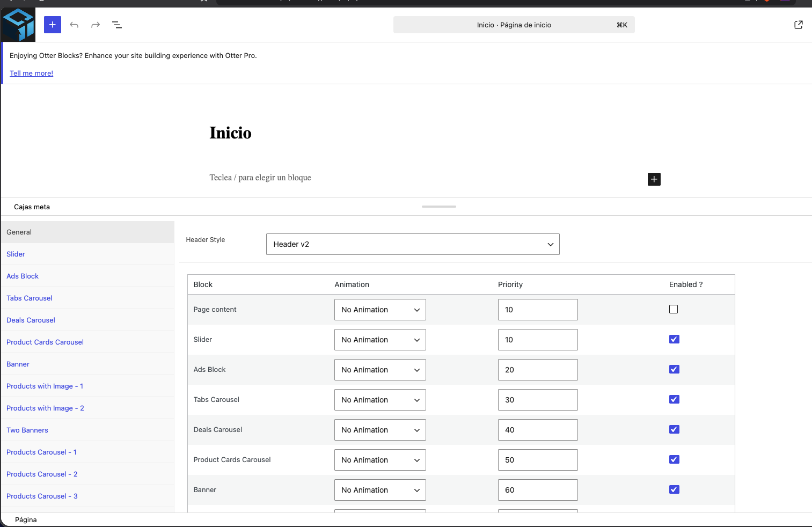Click the Priority column header
812x527 pixels.
(510, 284)
